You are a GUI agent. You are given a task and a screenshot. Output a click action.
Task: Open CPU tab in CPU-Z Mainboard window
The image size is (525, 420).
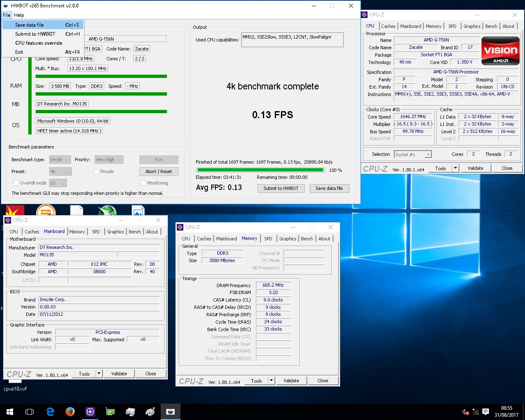(x=14, y=232)
